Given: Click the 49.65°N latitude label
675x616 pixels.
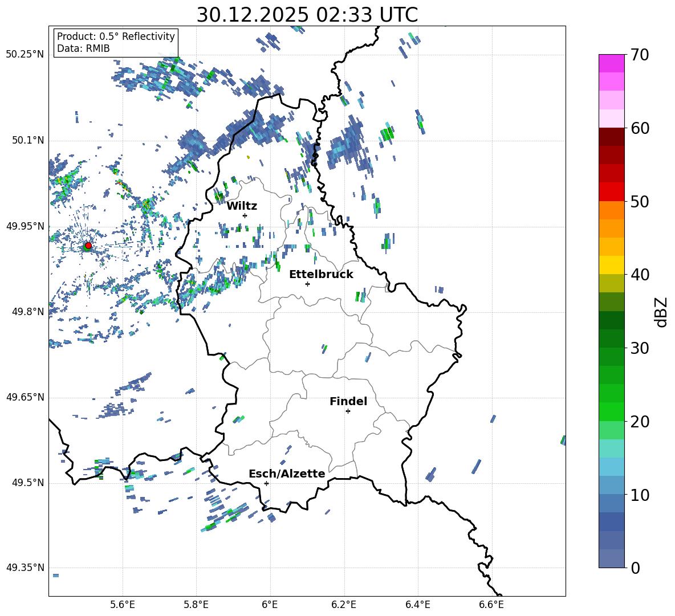Looking at the screenshot, I should [x=25, y=397].
